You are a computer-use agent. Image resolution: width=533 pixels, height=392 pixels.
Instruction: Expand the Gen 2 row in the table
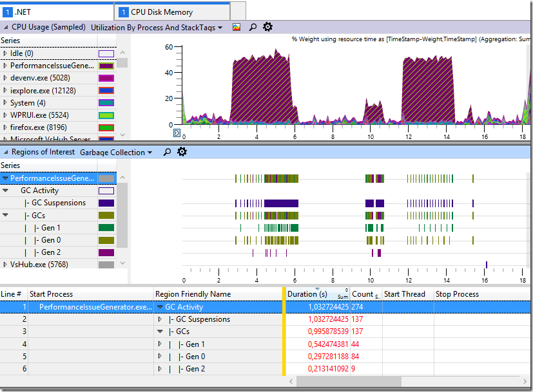point(160,369)
